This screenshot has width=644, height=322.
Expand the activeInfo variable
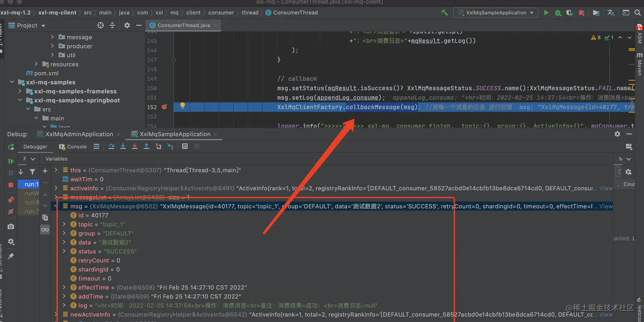pos(56,188)
